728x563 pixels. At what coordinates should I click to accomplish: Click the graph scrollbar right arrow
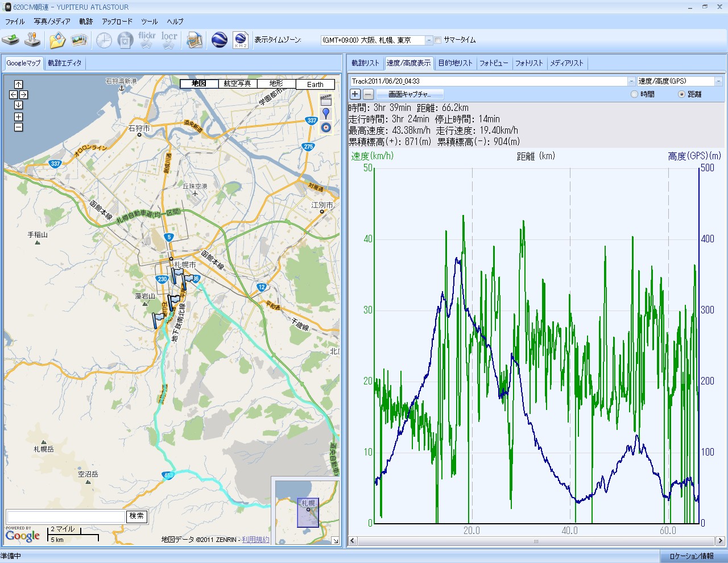point(720,541)
